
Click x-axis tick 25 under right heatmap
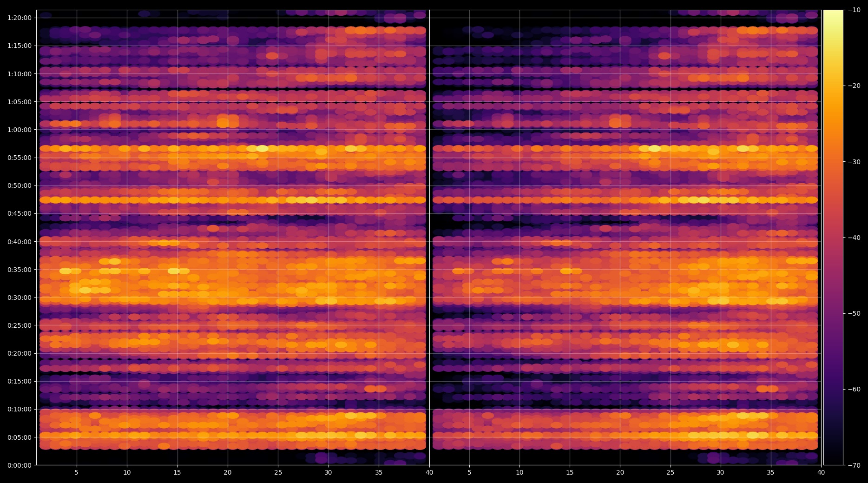670,472
